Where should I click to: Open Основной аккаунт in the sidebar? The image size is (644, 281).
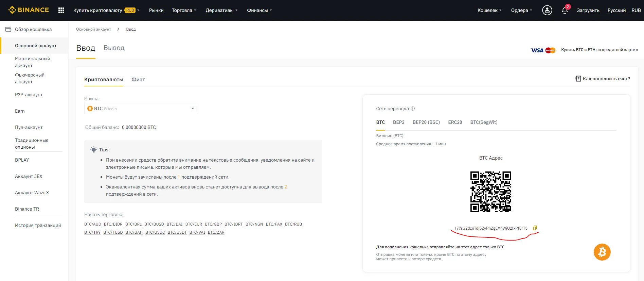(x=36, y=46)
